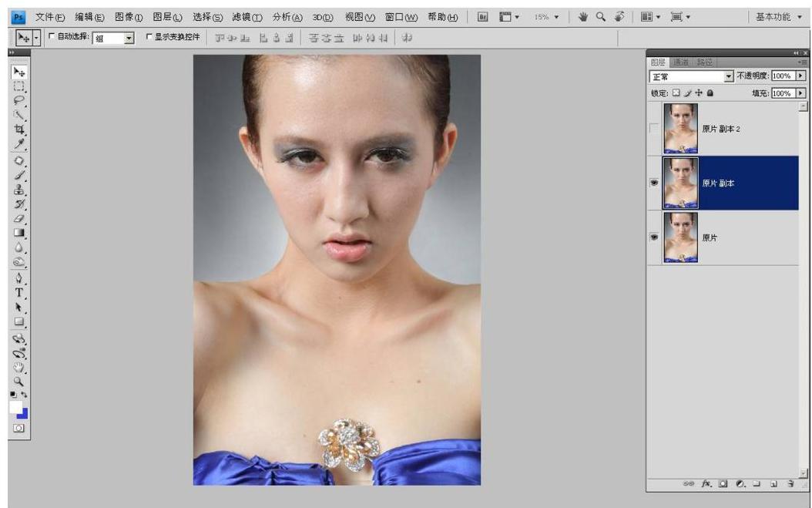
Task: Select the Crop tool
Action: pyautogui.click(x=19, y=130)
